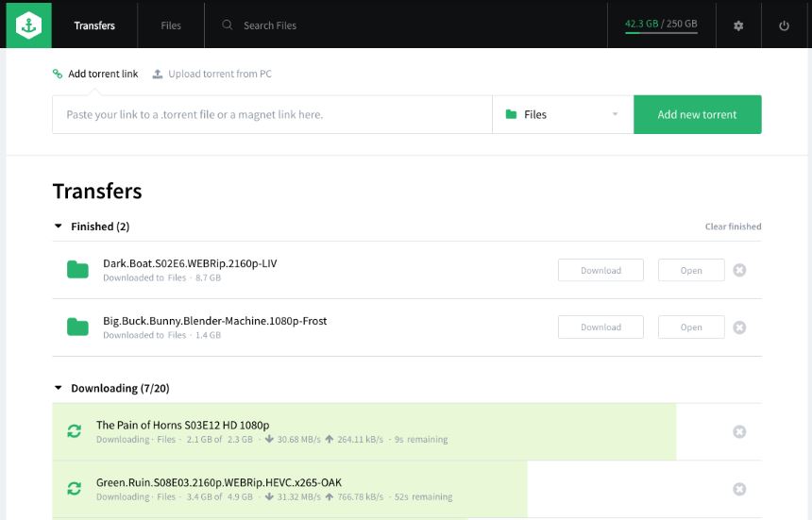Click the search magnifier icon

(x=227, y=25)
